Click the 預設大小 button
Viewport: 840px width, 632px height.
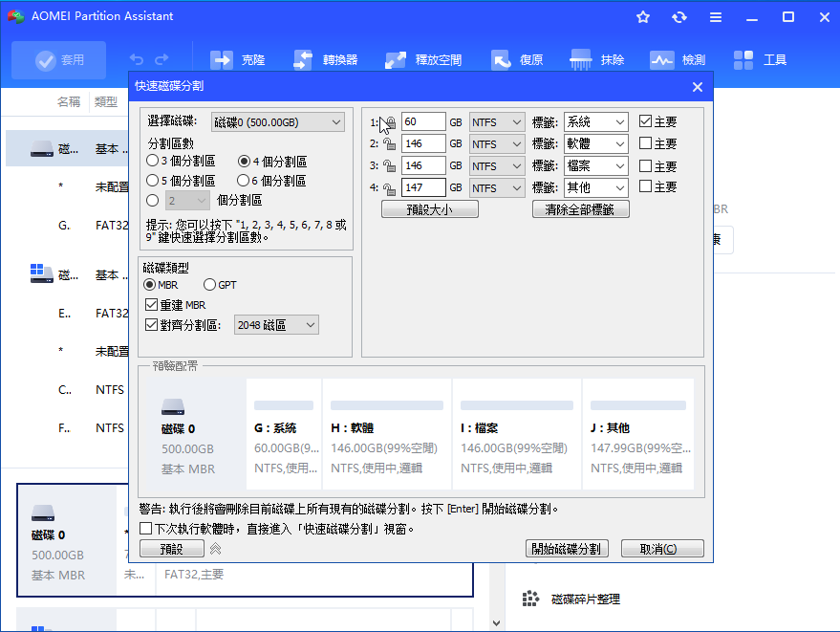(430, 209)
